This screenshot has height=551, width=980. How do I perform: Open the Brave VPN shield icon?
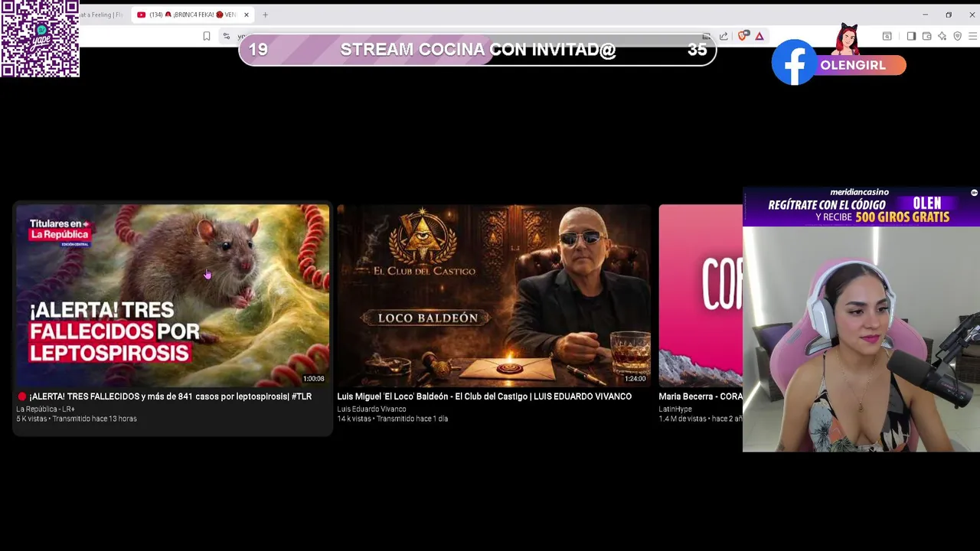pyautogui.click(x=957, y=36)
